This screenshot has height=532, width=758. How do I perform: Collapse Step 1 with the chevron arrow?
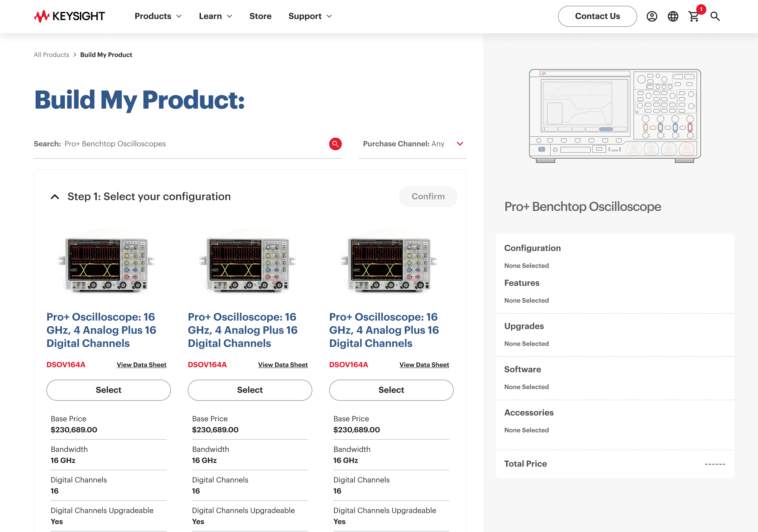click(x=55, y=197)
